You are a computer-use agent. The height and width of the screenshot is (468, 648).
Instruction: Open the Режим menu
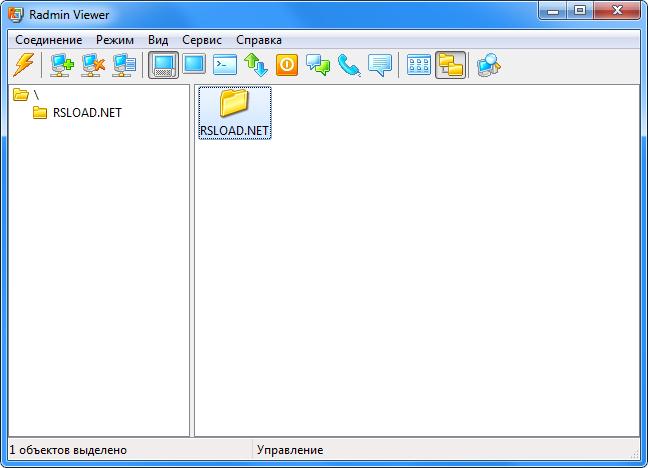[x=115, y=40]
